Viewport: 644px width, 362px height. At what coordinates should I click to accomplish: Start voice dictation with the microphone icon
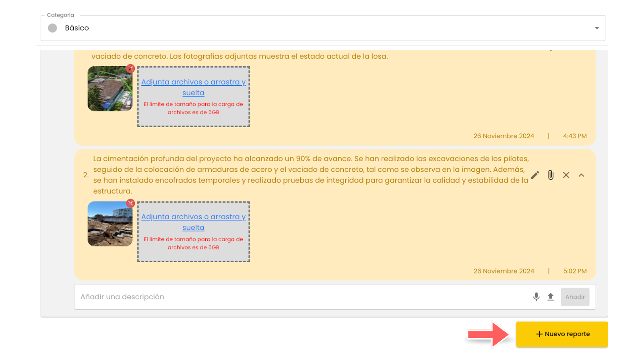536,297
